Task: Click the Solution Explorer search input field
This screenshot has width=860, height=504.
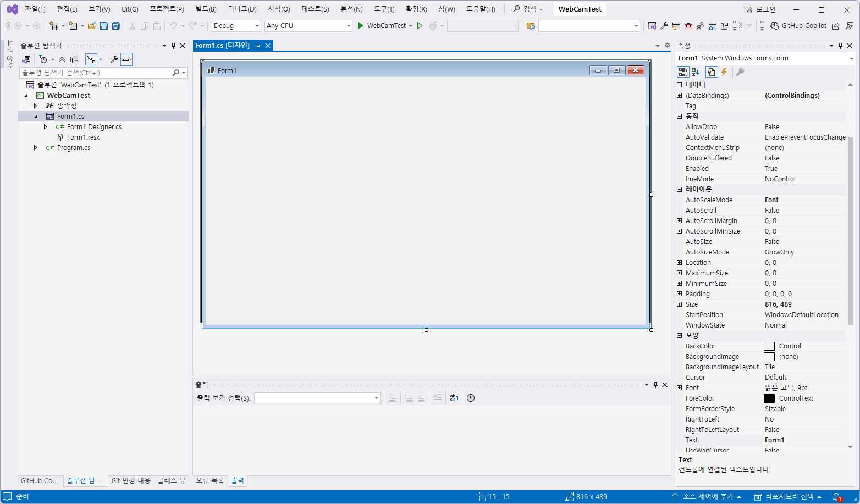Action: 96,73
